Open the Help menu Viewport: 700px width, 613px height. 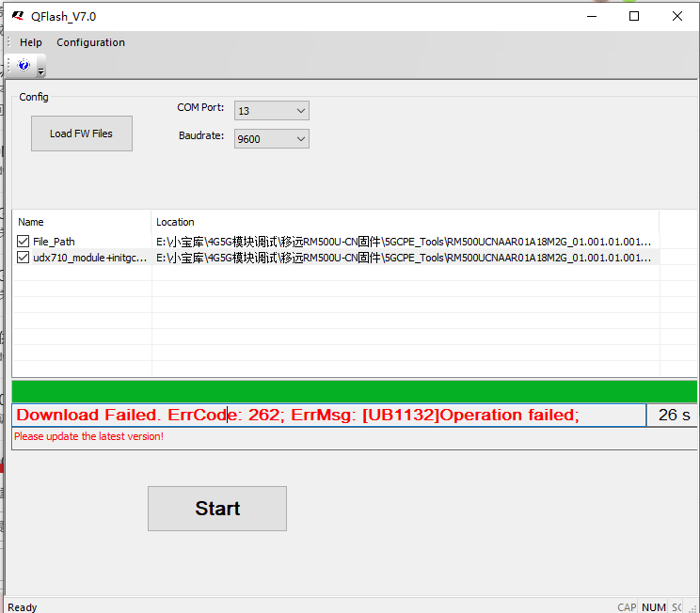coord(31,42)
